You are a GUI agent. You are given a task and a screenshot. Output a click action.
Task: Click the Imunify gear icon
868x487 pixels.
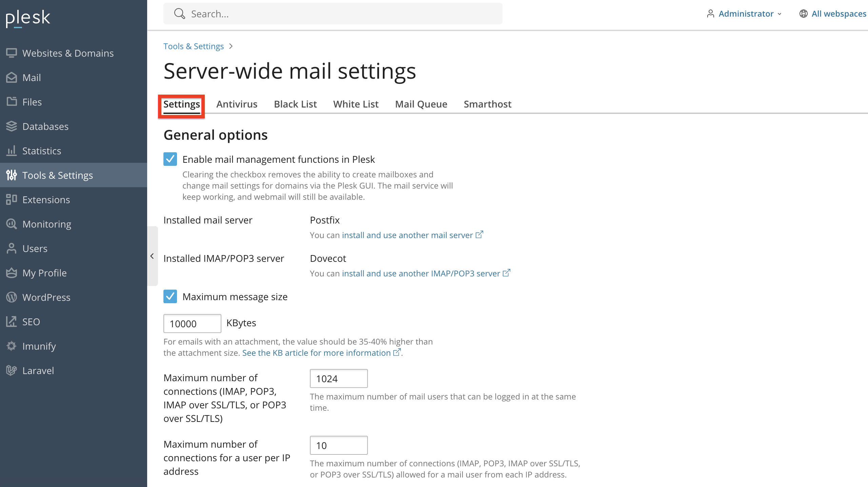[x=12, y=346]
